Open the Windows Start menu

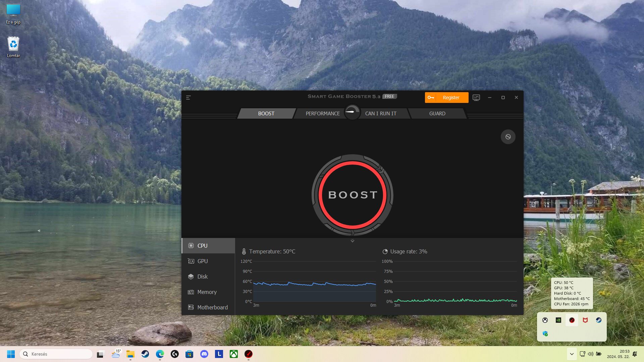tap(11, 354)
